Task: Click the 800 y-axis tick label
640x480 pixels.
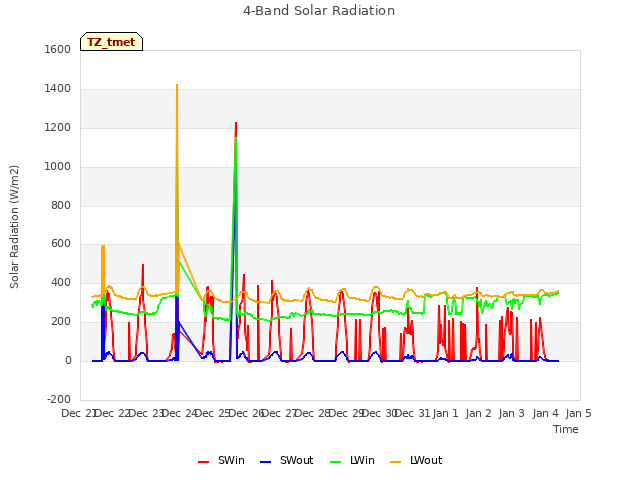Action: tap(61, 206)
